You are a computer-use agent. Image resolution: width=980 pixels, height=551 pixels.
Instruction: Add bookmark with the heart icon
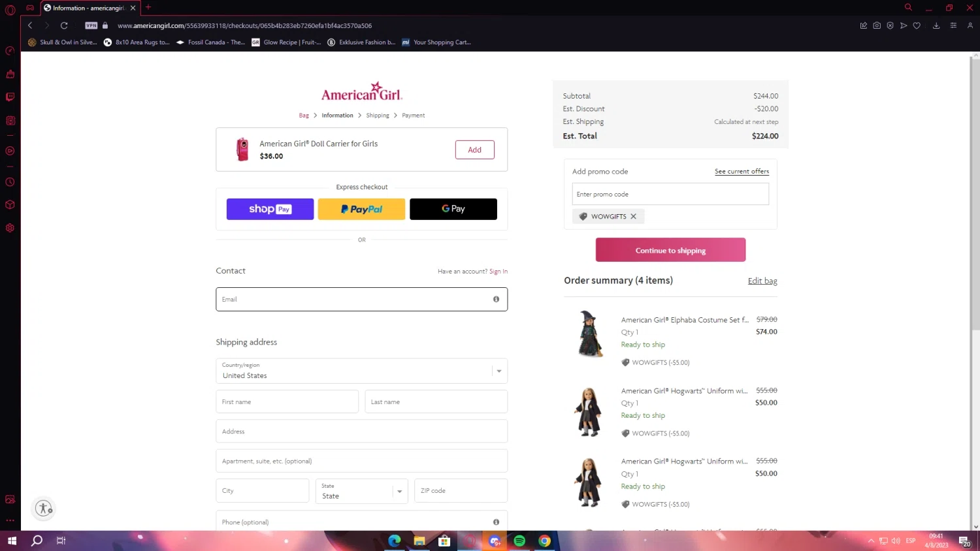(x=917, y=25)
